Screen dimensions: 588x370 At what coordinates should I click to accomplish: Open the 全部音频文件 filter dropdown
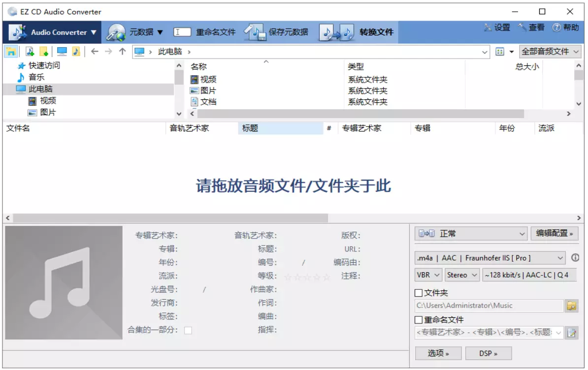550,52
